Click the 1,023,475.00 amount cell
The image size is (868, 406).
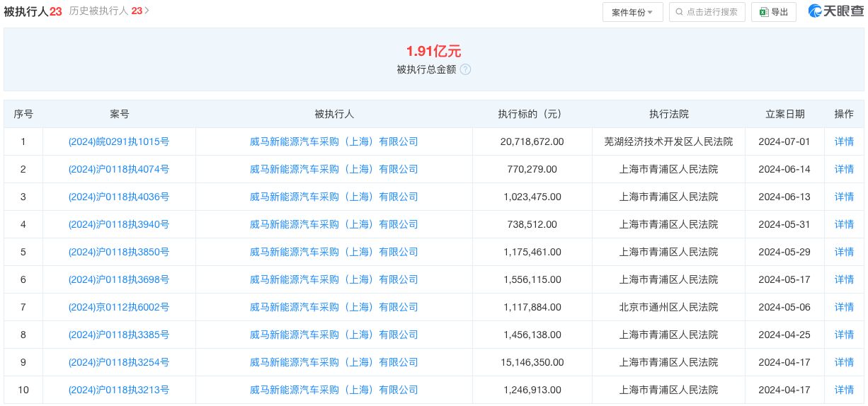532,197
